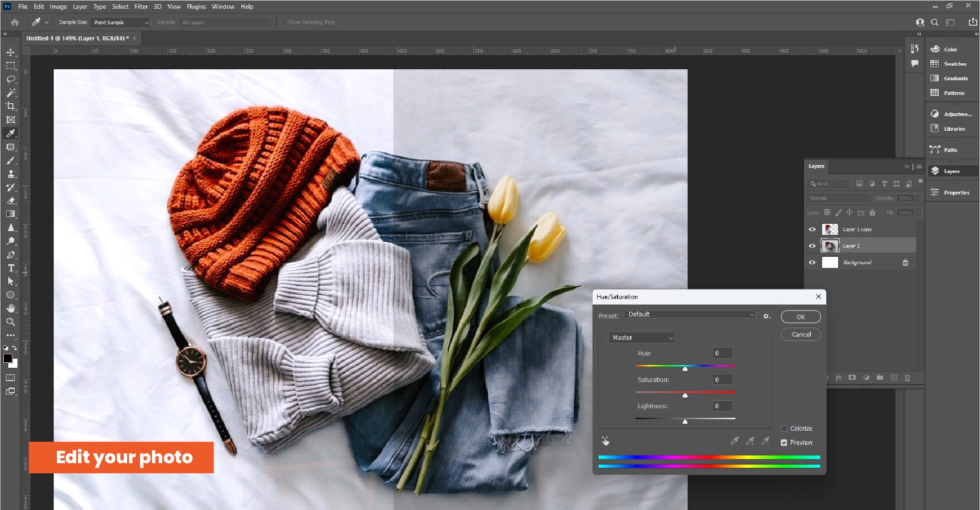Open the Master channel dropdown
Viewport: 980px width, 510px height.
[x=641, y=338]
